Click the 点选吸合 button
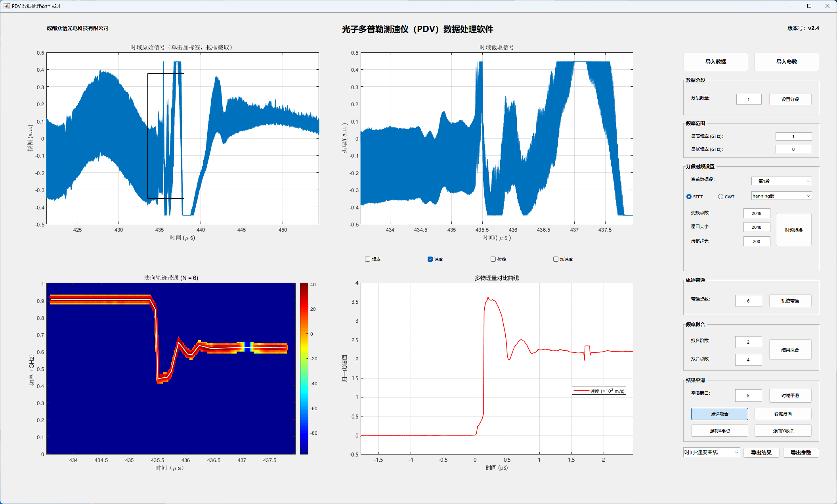 [720, 414]
